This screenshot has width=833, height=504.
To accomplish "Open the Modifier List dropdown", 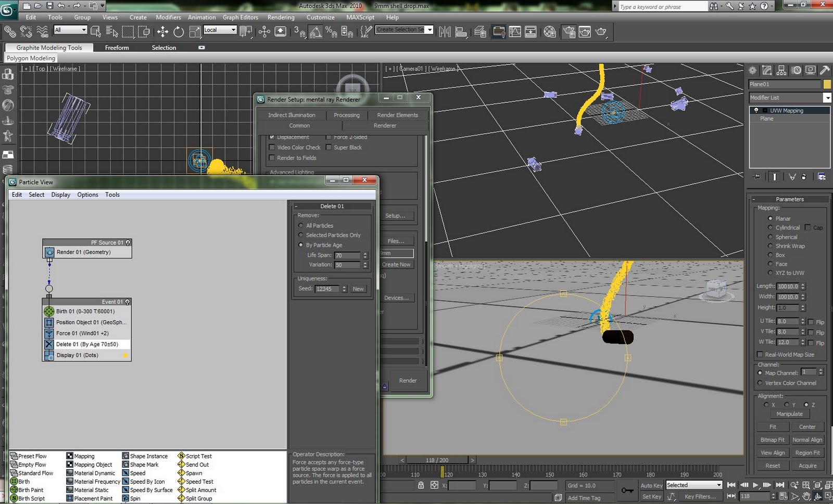I will [827, 98].
